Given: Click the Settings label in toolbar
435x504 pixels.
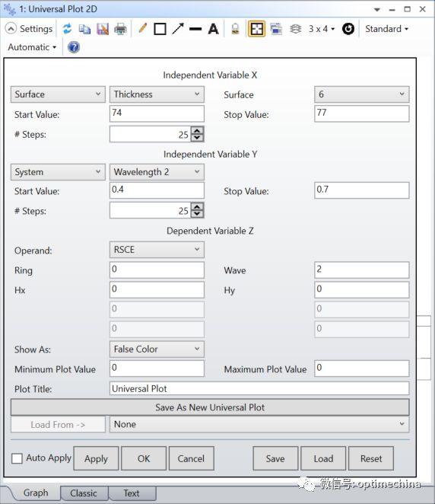Looking at the screenshot, I should (36, 29).
